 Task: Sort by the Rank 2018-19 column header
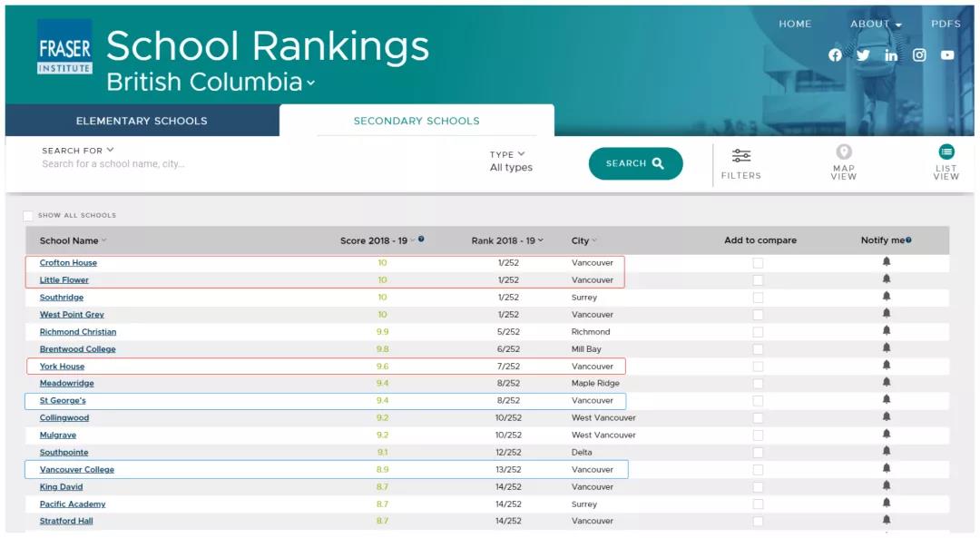pos(506,240)
